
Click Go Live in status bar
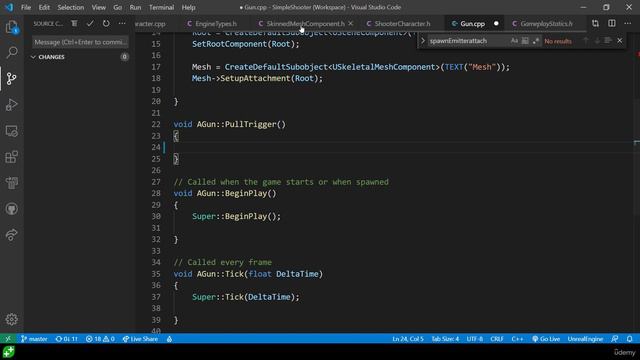[x=546, y=339]
